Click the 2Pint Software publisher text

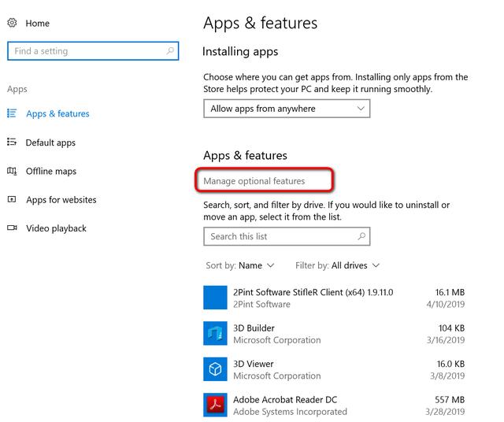point(261,304)
